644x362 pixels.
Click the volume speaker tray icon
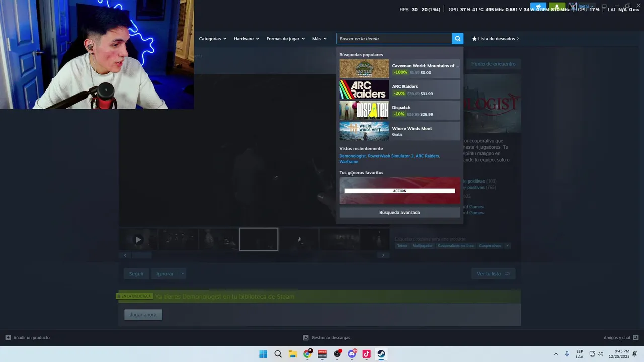[600, 354]
